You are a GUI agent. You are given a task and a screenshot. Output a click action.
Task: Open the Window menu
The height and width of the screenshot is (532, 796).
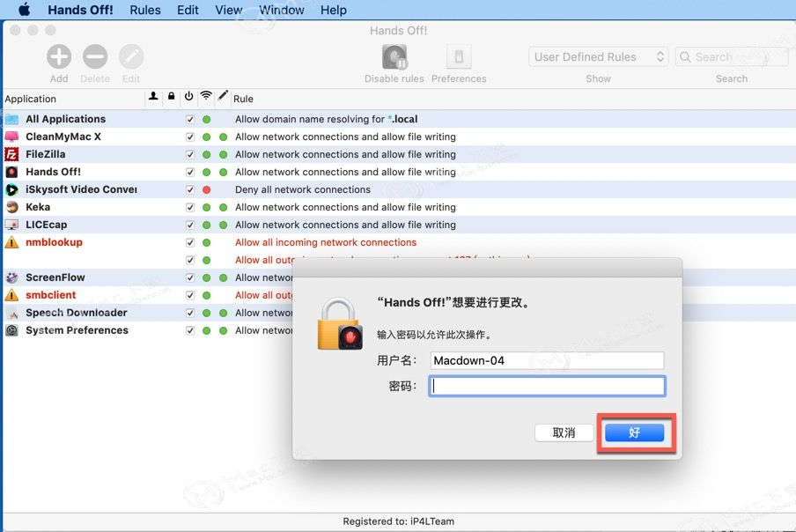click(x=282, y=10)
